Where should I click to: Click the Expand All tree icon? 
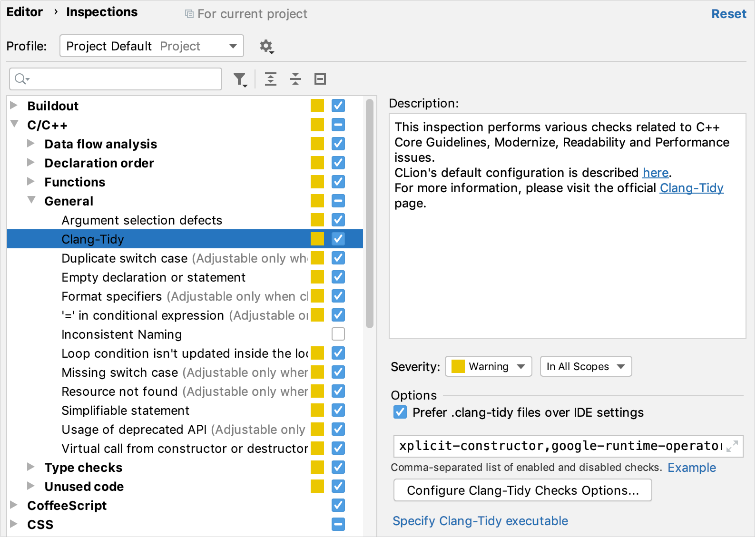[271, 79]
